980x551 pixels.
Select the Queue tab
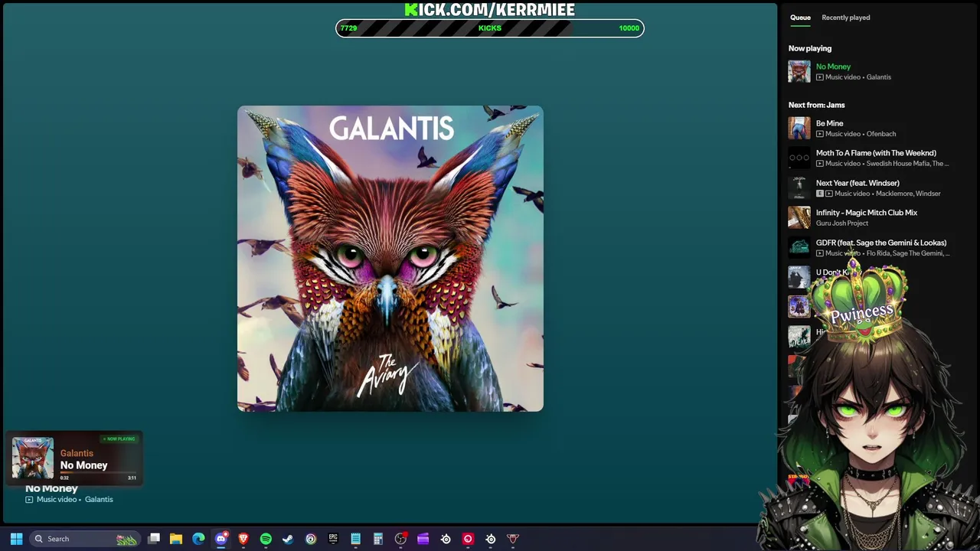point(800,18)
